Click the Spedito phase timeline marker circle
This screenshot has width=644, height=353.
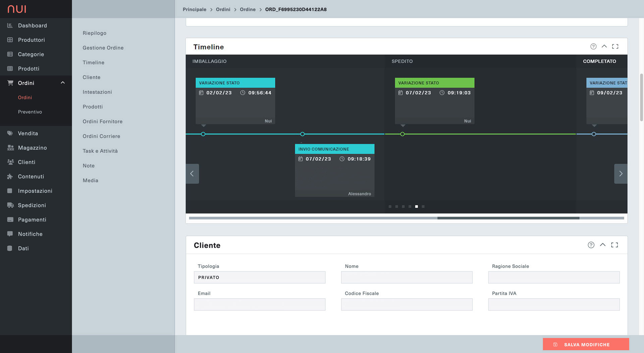[x=402, y=134]
